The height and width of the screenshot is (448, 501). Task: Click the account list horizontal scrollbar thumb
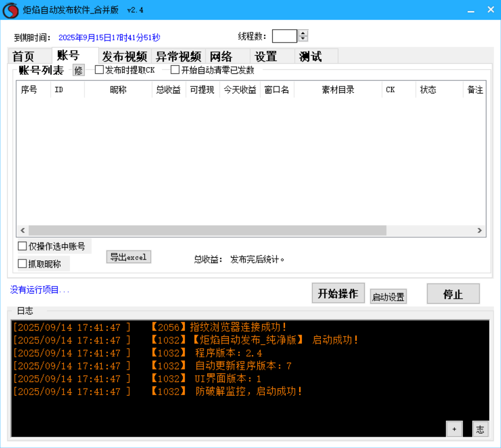click(x=207, y=231)
